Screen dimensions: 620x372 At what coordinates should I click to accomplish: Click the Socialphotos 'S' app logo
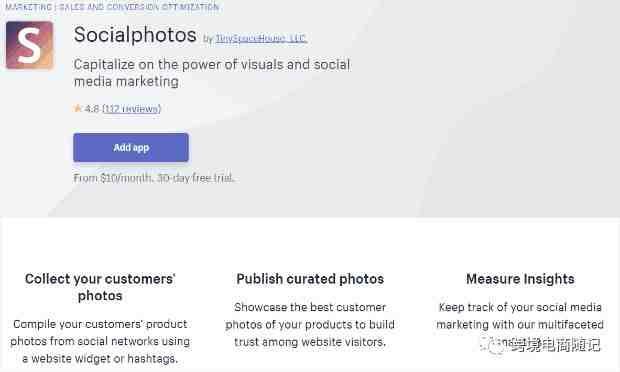pos(30,45)
